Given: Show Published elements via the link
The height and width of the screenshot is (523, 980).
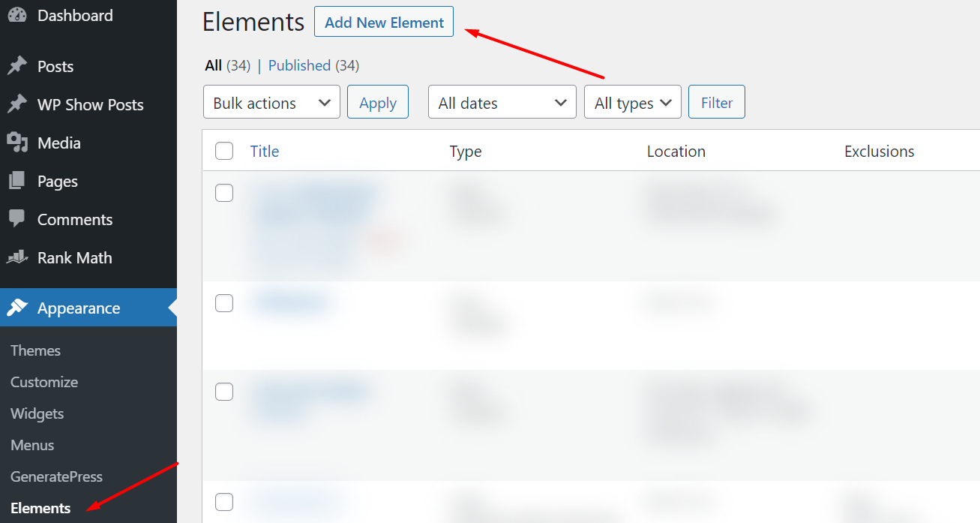Looking at the screenshot, I should coord(299,65).
